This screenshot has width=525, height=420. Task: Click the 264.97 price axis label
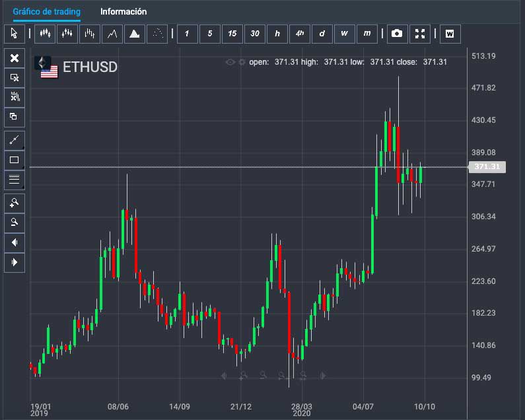click(x=483, y=249)
